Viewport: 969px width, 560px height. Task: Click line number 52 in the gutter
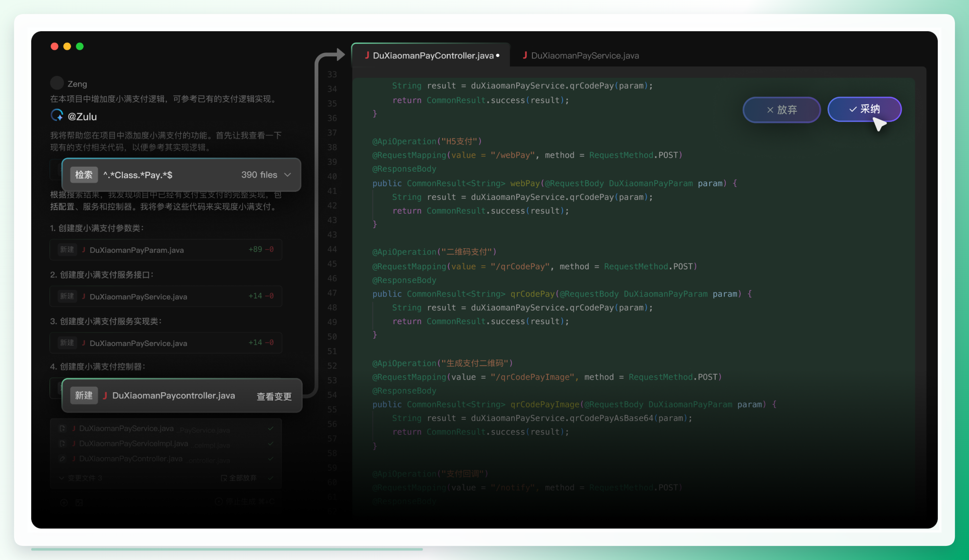point(332,366)
